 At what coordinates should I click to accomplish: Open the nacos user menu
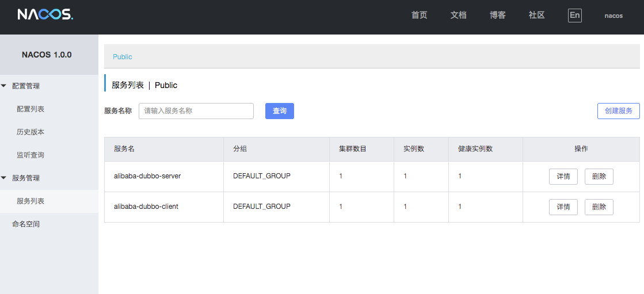[613, 16]
